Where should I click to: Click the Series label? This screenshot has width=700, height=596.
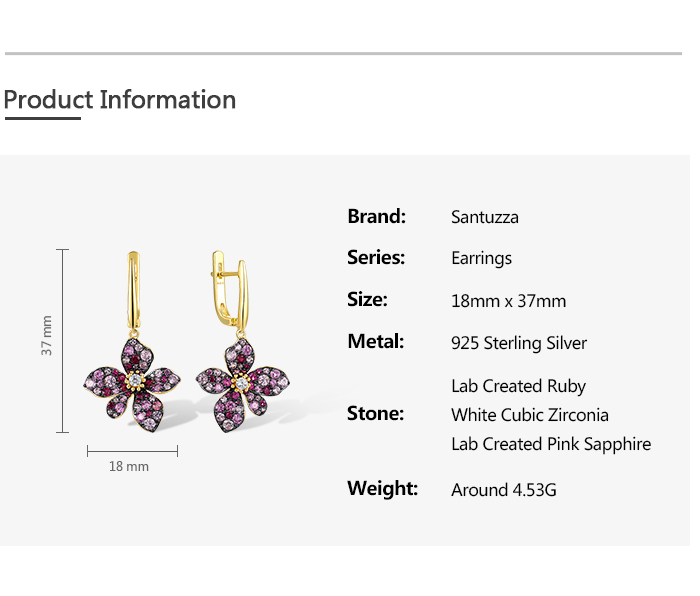(376, 258)
